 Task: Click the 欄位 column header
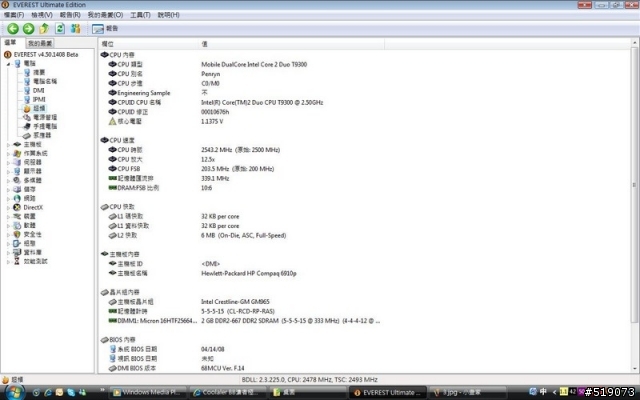point(149,44)
